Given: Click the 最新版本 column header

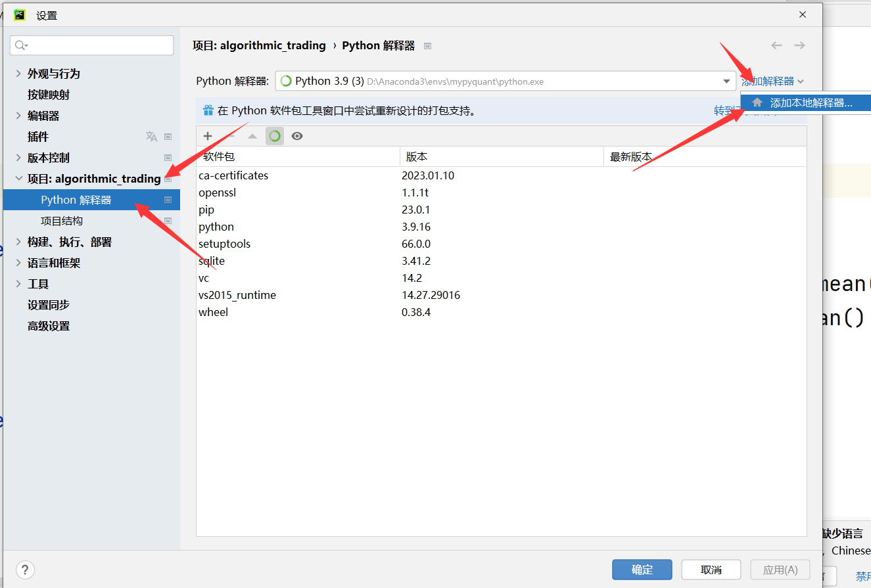Looking at the screenshot, I should 705,157.
